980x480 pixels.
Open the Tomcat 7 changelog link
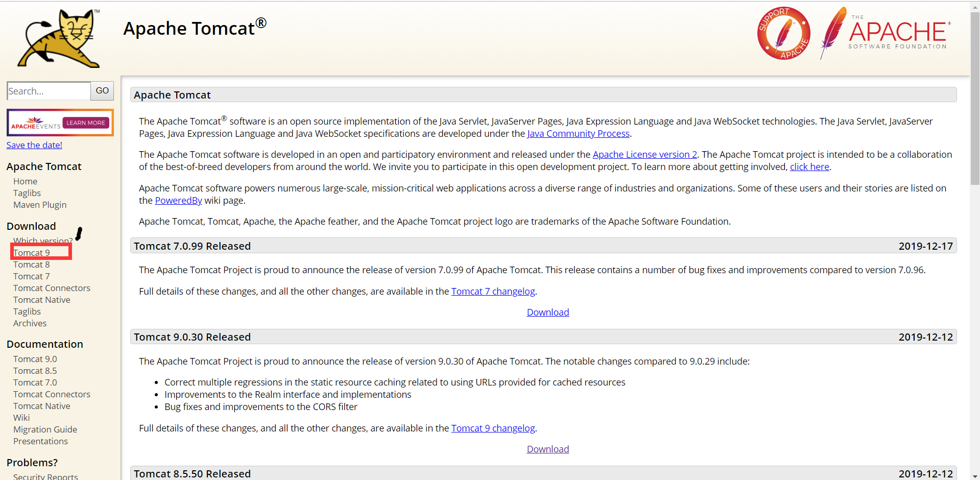tap(493, 292)
